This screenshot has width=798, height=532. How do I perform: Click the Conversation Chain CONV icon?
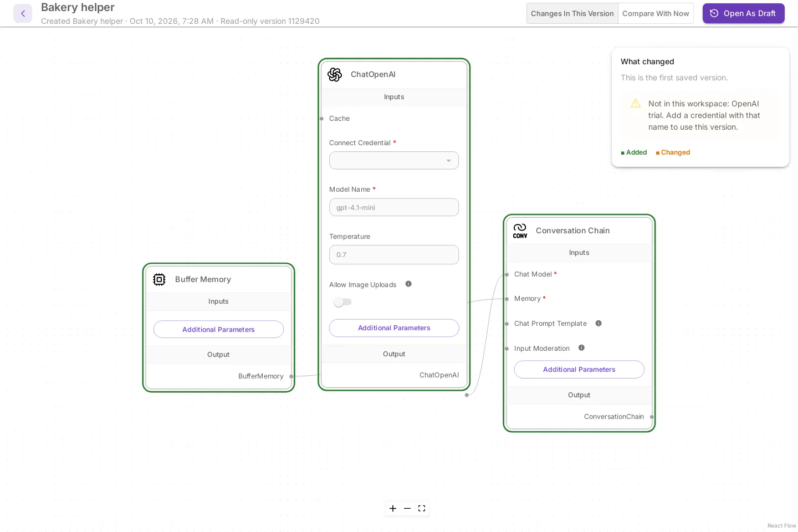[520, 231]
